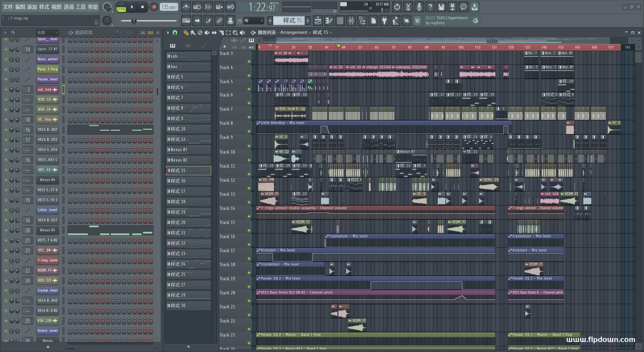Toggle overdub blend recording icon

[x=219, y=7]
